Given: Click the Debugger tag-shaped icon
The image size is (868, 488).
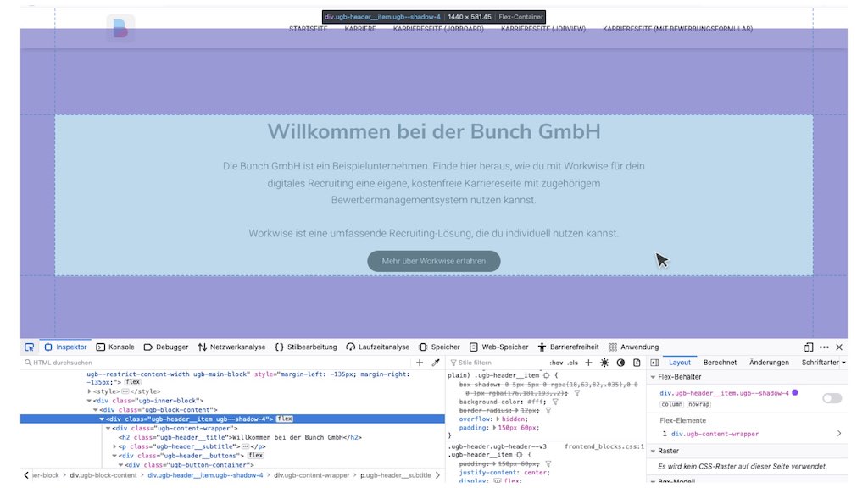Looking at the screenshot, I should pyautogui.click(x=147, y=347).
